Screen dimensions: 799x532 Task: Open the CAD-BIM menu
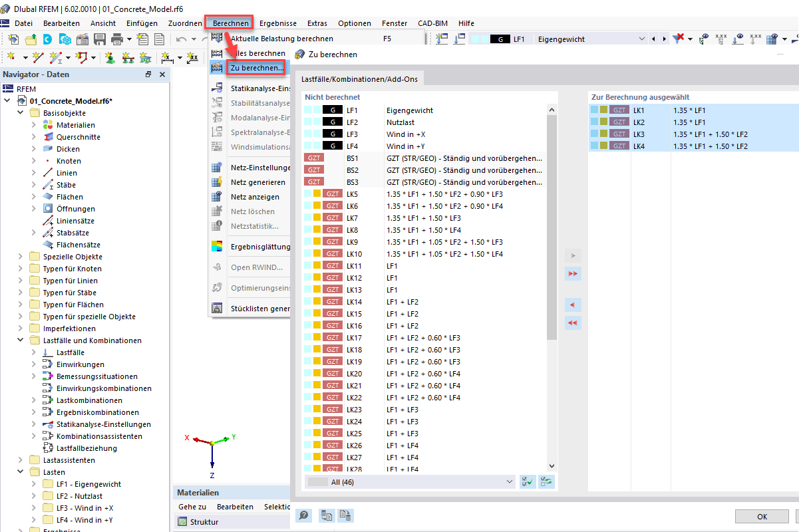(x=432, y=23)
